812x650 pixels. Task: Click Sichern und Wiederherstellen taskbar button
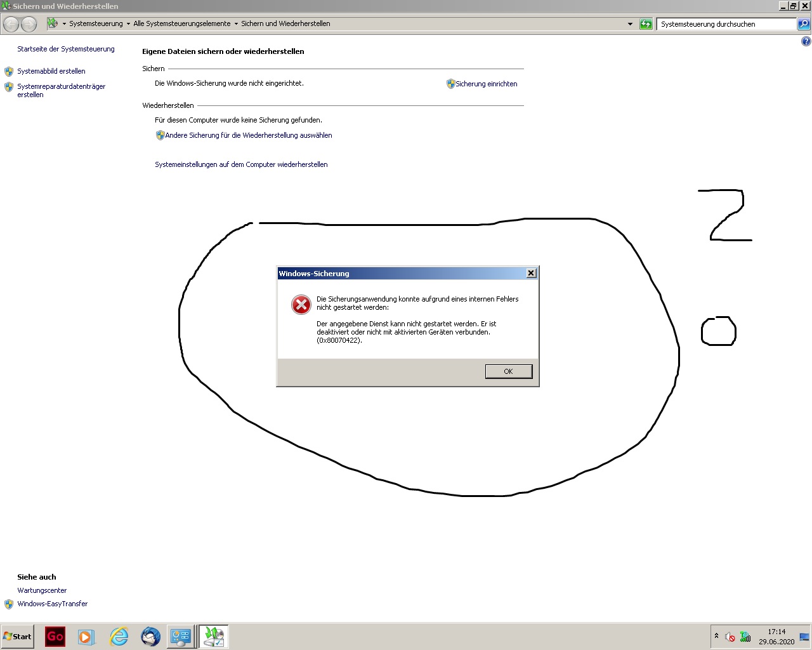214,637
